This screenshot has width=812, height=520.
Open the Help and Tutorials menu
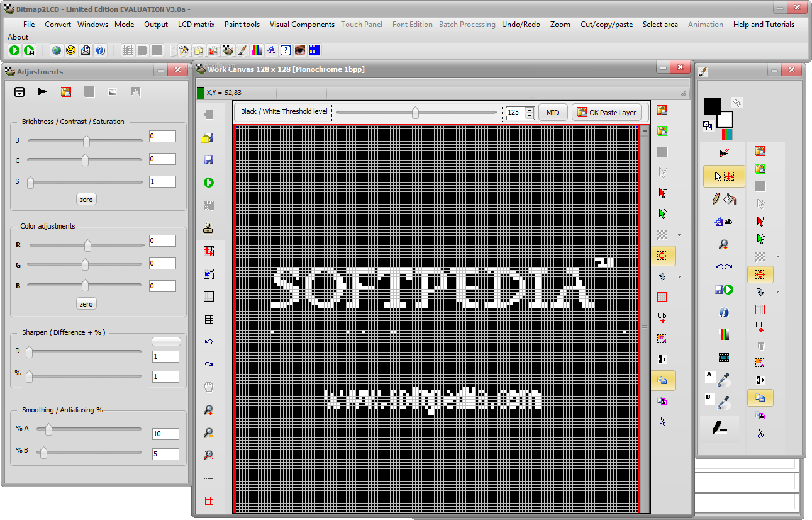click(764, 25)
